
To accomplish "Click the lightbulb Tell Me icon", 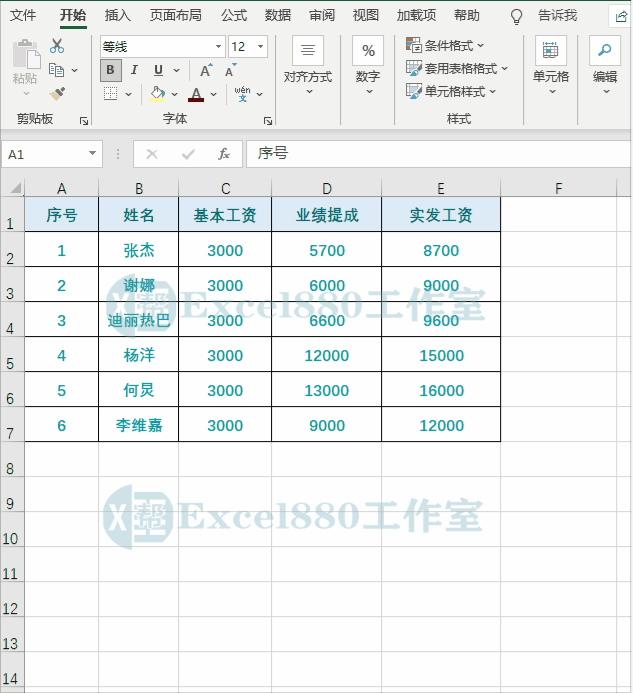I will point(516,16).
